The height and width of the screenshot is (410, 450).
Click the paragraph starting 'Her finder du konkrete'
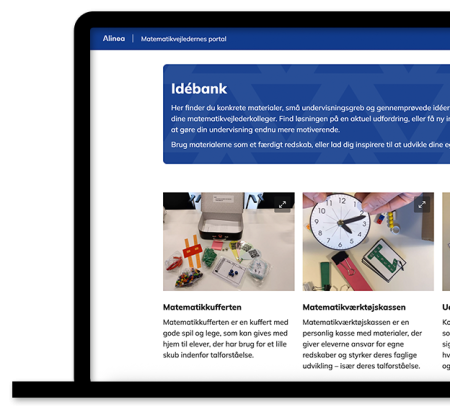[310, 119]
